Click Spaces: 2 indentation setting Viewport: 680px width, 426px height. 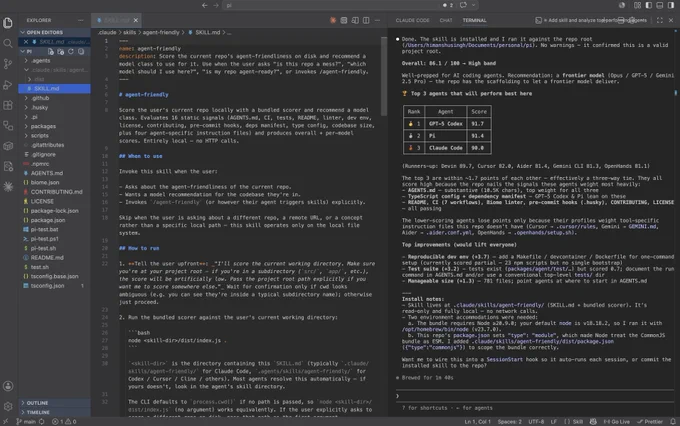click(x=510, y=421)
